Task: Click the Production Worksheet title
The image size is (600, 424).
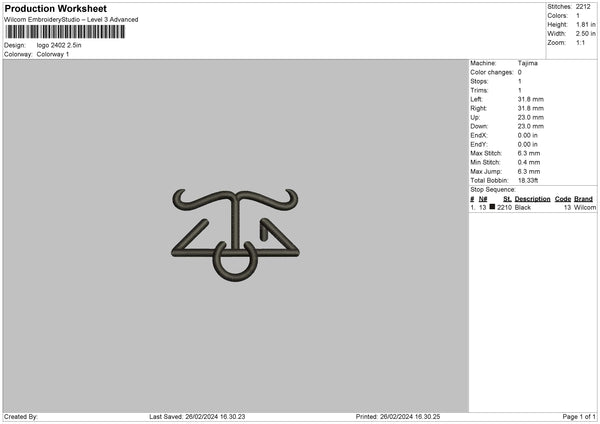Action: click(55, 8)
